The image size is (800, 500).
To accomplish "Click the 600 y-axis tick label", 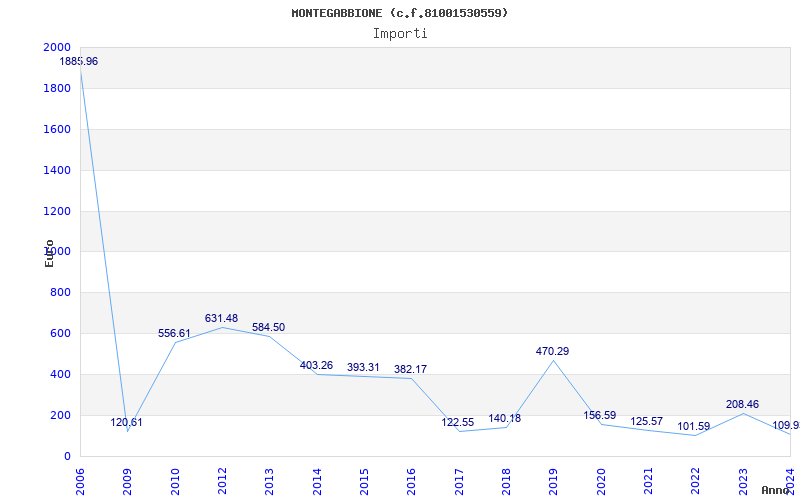I will click(61, 333).
